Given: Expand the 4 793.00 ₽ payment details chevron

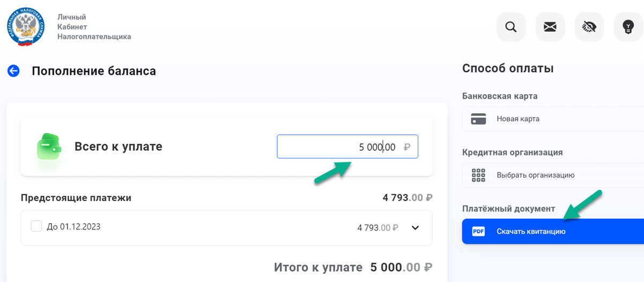Looking at the screenshot, I should click(x=415, y=228).
